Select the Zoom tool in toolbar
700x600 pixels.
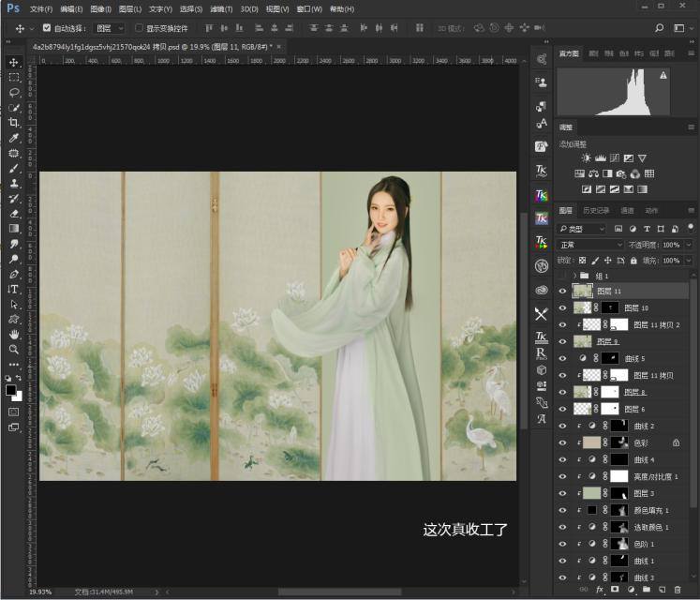(14, 349)
